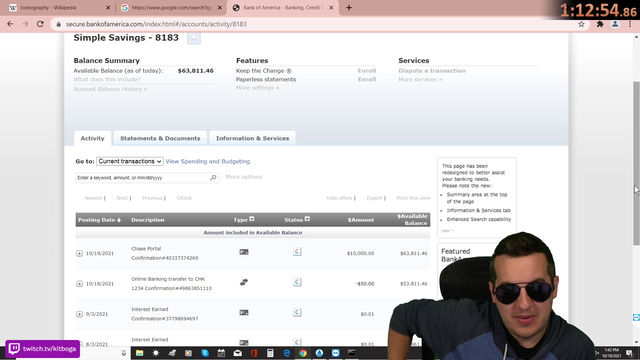Image resolution: width=640 pixels, height=360 pixels.
Task: Click the browser address bar URL
Action: [x=156, y=24]
